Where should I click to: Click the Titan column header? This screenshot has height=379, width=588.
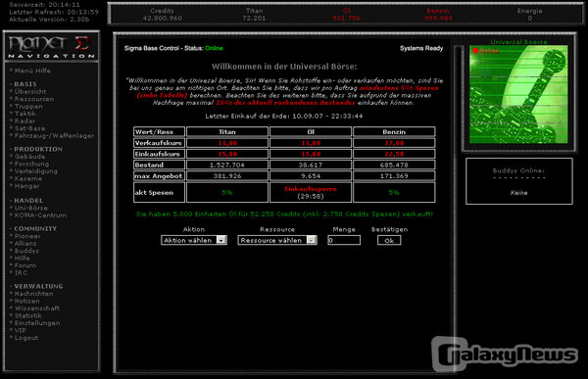pos(227,131)
